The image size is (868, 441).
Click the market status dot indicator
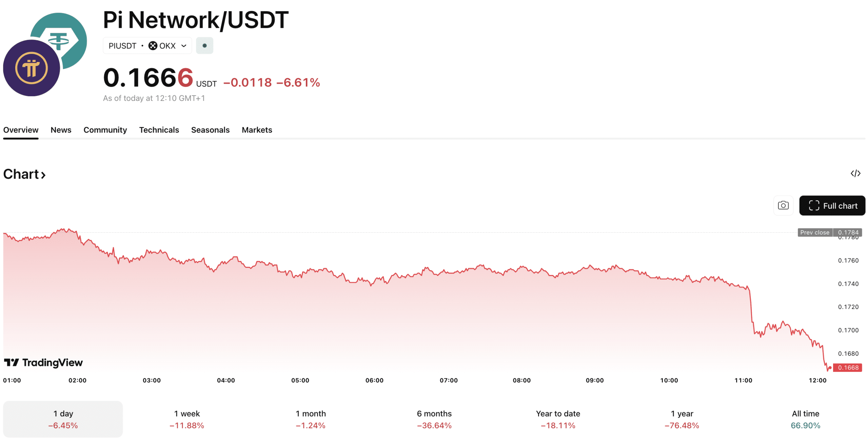point(204,46)
